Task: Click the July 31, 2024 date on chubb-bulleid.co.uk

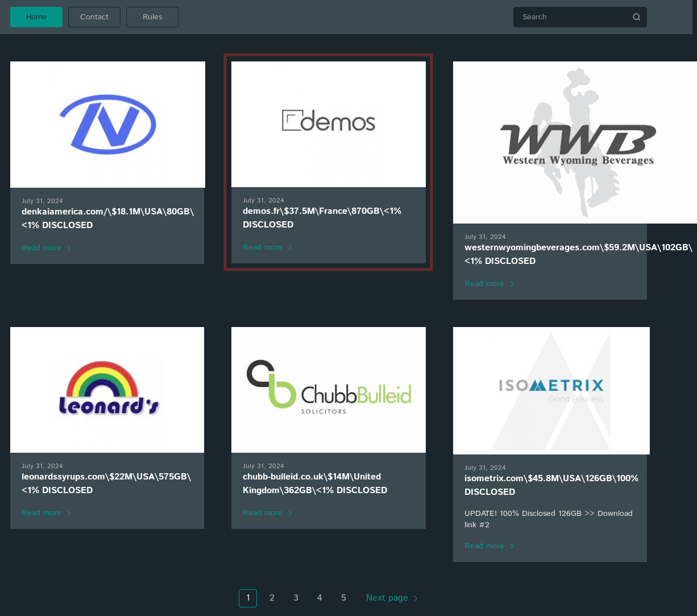Action: tap(263, 466)
